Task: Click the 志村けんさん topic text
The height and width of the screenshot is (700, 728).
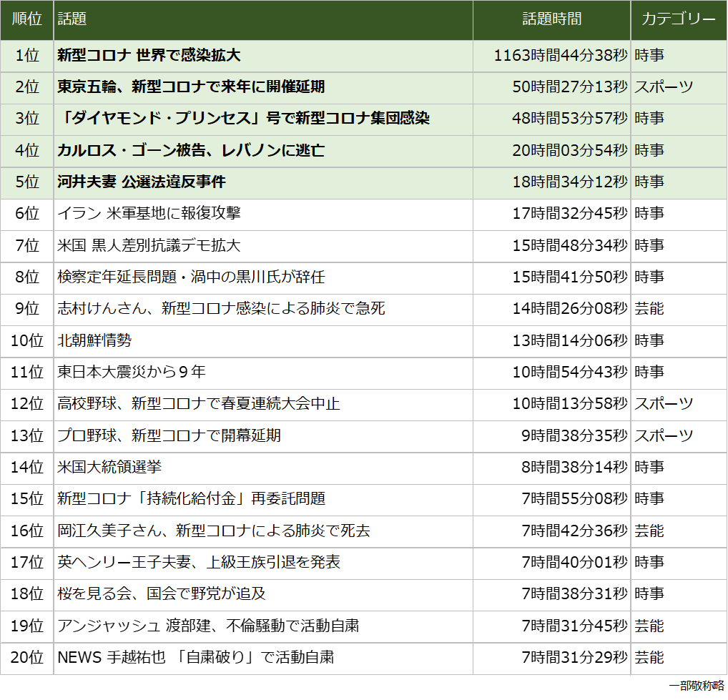Action: click(221, 309)
